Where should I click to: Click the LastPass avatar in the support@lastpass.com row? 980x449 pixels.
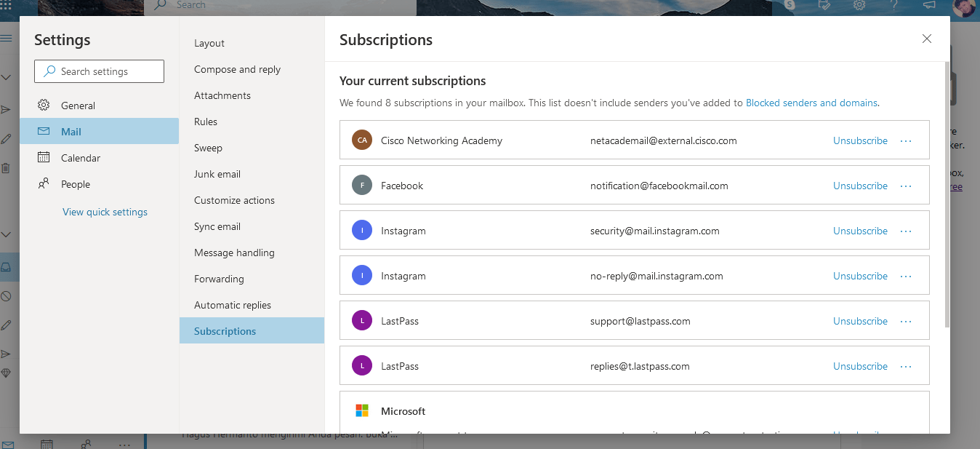point(362,320)
